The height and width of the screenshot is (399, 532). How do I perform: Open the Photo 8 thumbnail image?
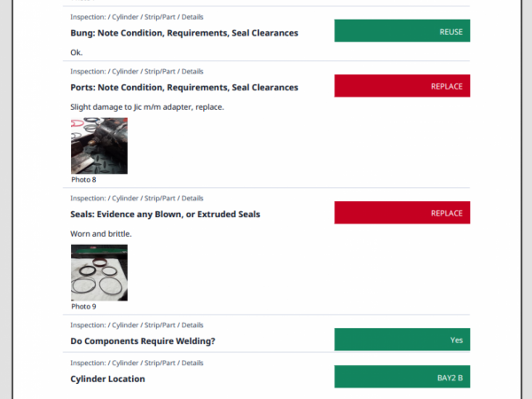(99, 146)
